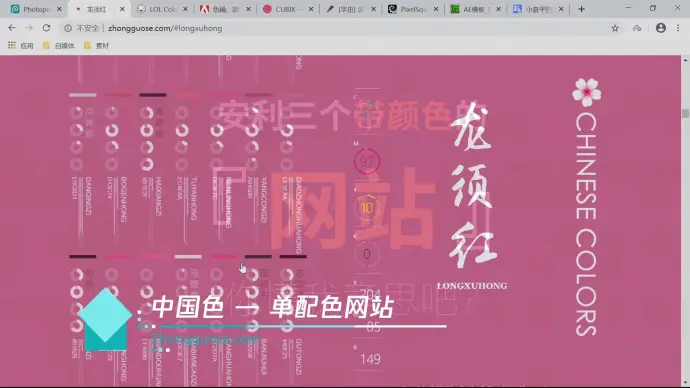This screenshot has height=388, width=690.
Task: Click the Y value 10 ring
Action: tap(367, 207)
